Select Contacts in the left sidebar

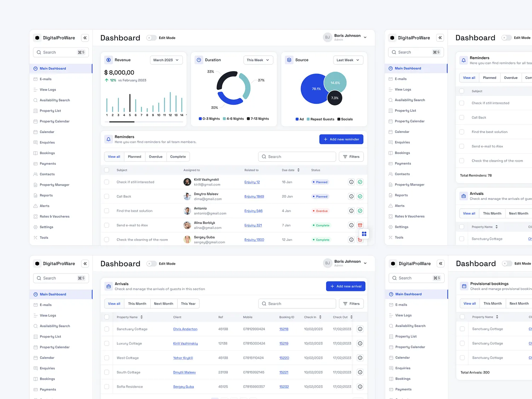point(47,174)
